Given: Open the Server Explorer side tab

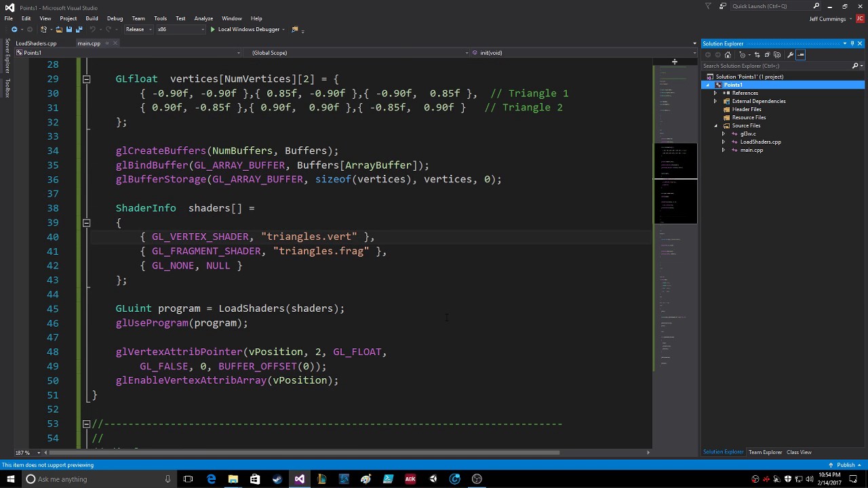Looking at the screenshot, I should 7,56.
